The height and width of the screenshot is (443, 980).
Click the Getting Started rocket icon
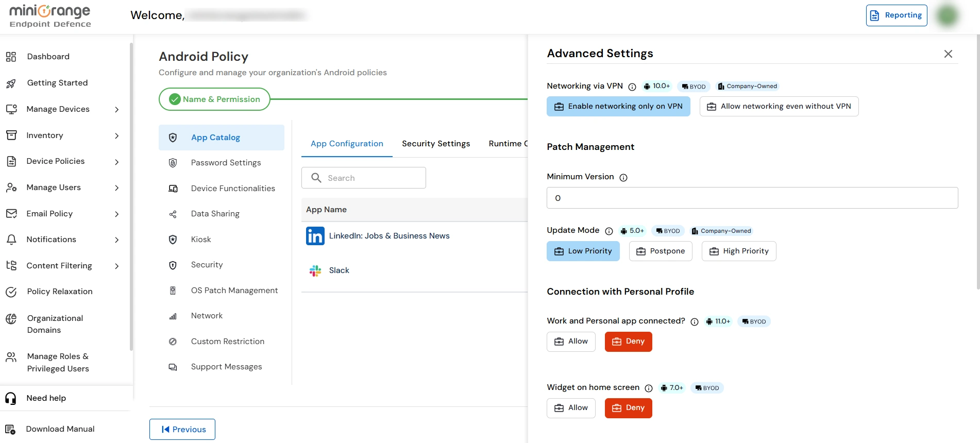point(11,83)
